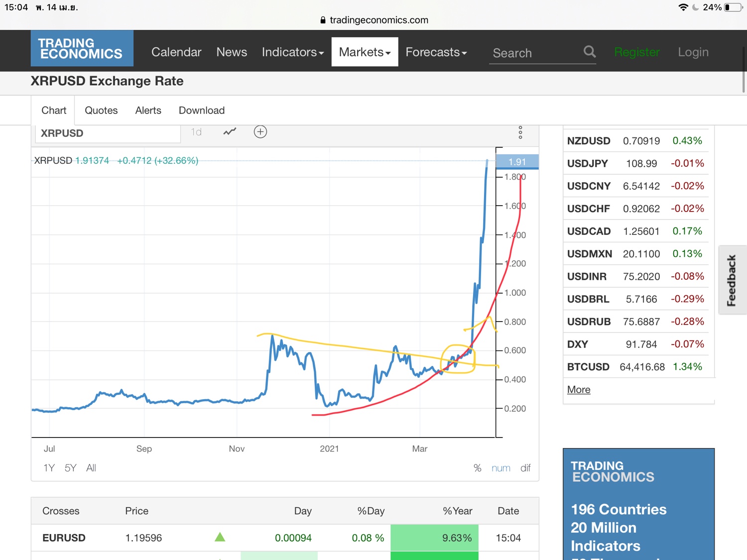Expand the Indicators dropdown menu

pos(293,52)
